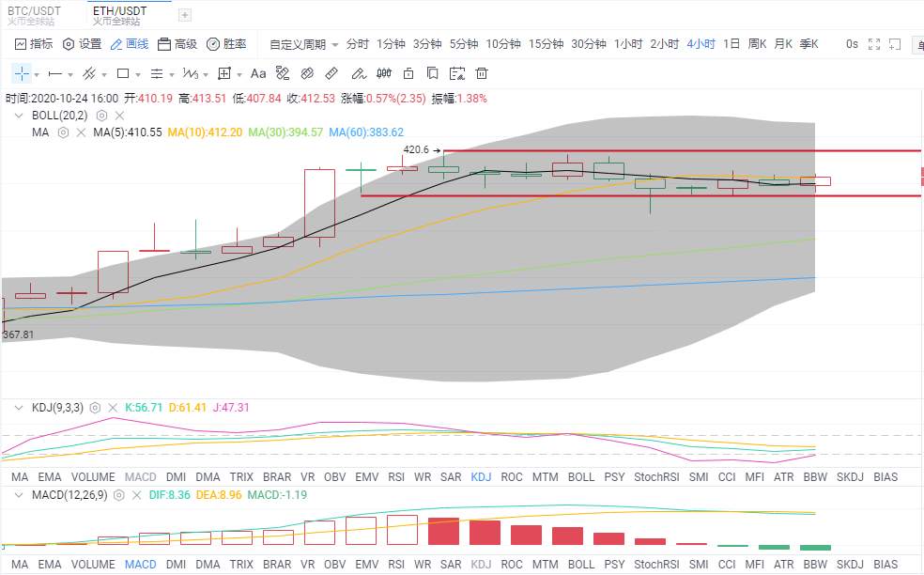Expand the crosshair tool dropdown arrow

(x=37, y=75)
